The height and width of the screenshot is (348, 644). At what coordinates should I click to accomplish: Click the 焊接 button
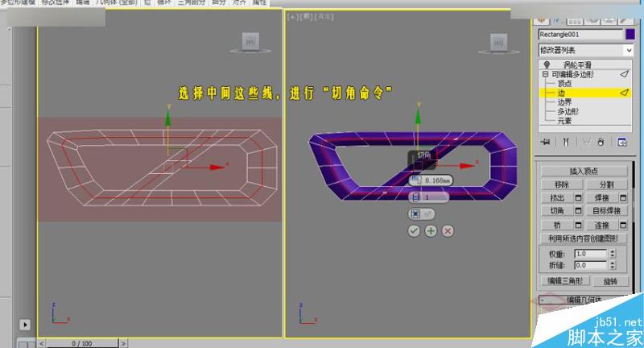(x=601, y=198)
